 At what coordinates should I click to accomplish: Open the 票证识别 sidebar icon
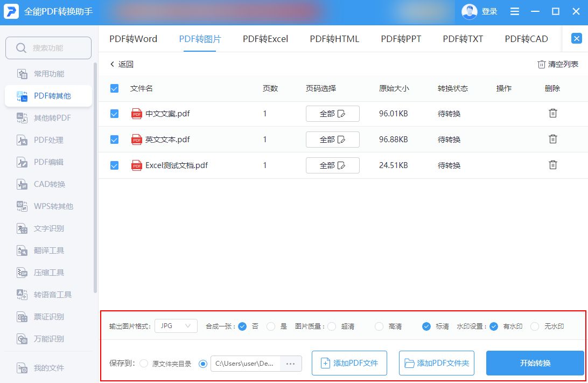click(x=22, y=317)
